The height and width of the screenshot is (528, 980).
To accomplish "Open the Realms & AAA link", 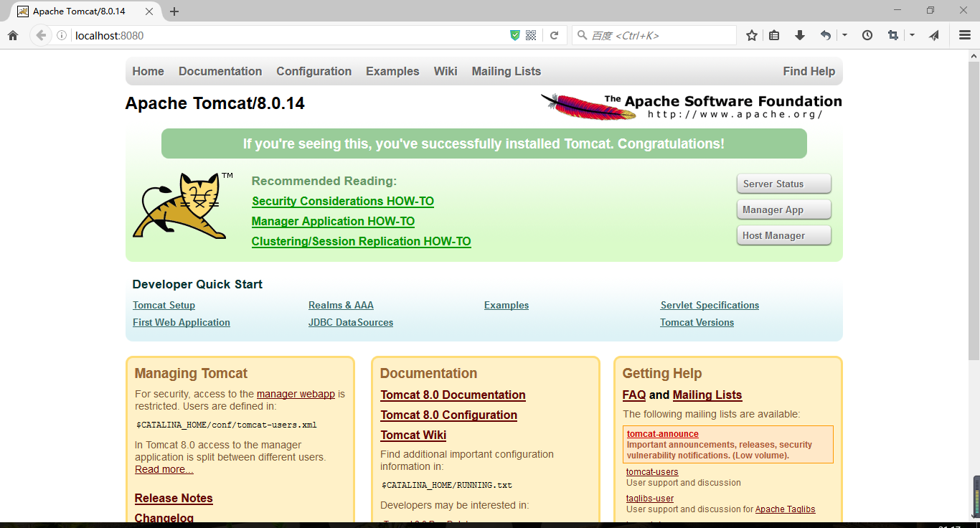I will pyautogui.click(x=341, y=305).
